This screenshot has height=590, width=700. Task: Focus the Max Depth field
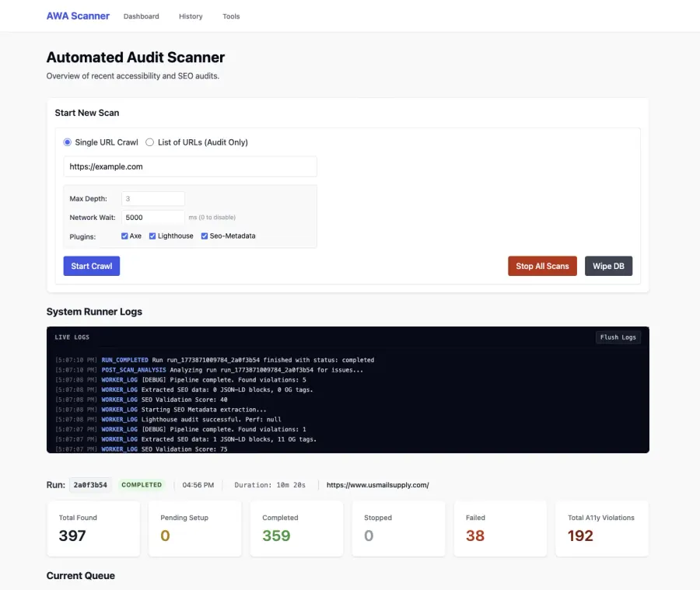click(x=152, y=199)
